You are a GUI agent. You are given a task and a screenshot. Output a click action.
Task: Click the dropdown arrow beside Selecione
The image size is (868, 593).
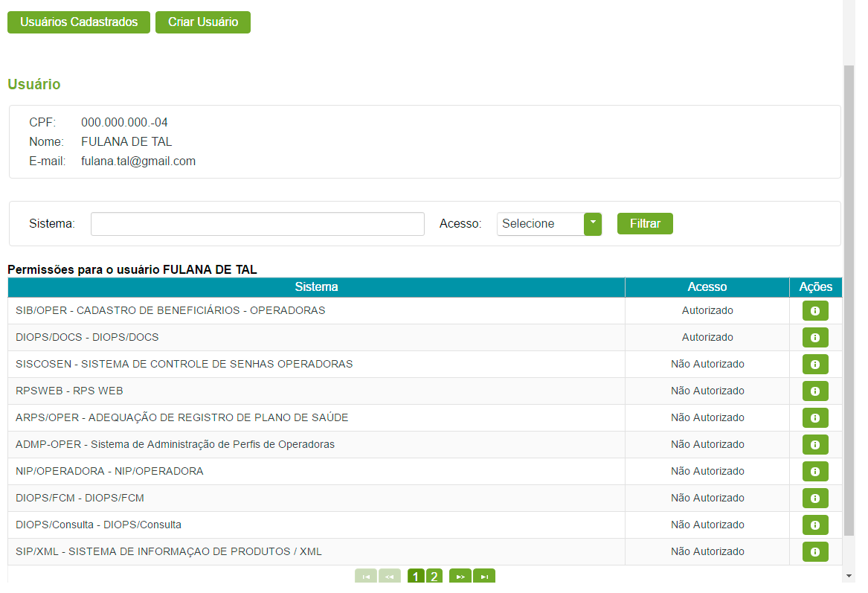593,223
